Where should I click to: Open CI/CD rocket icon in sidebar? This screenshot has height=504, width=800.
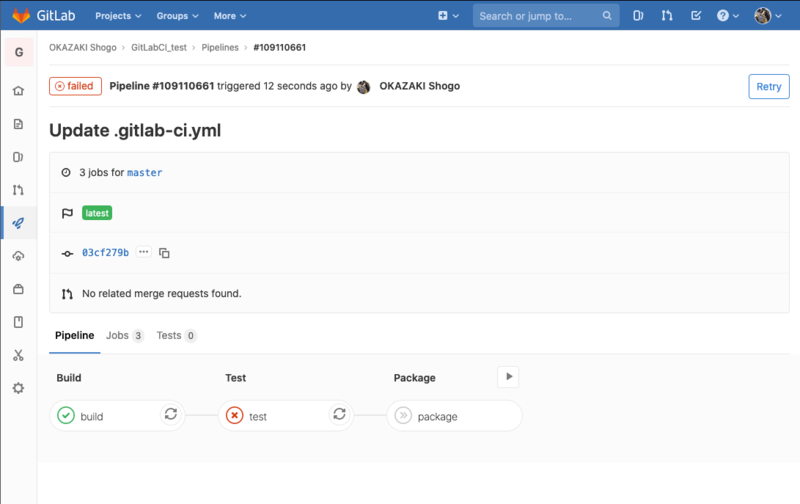point(18,223)
